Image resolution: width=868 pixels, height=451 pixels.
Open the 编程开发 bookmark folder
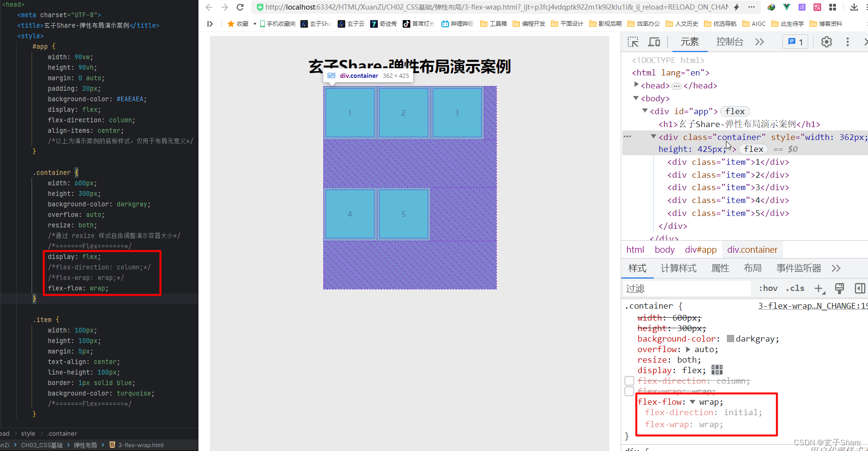coord(529,23)
